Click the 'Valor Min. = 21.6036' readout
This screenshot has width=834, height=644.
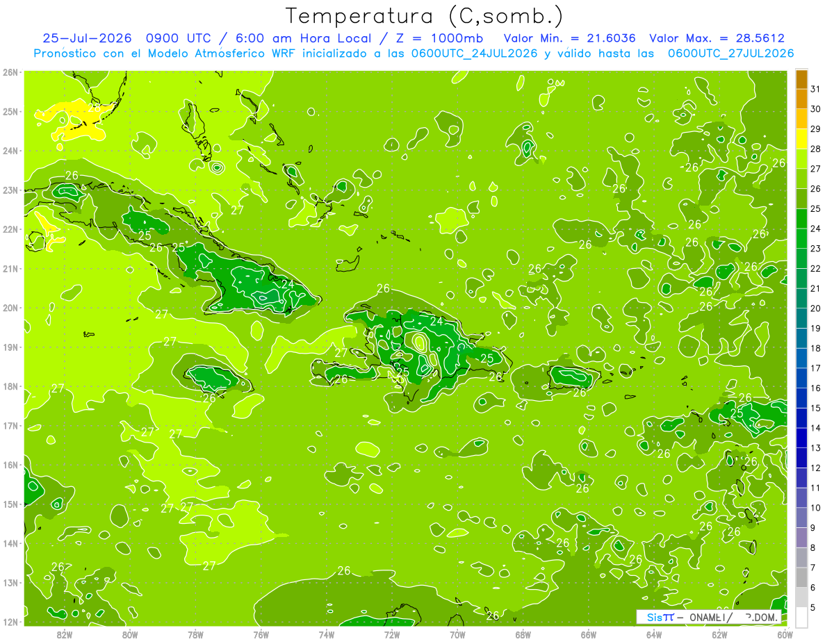tap(570, 38)
